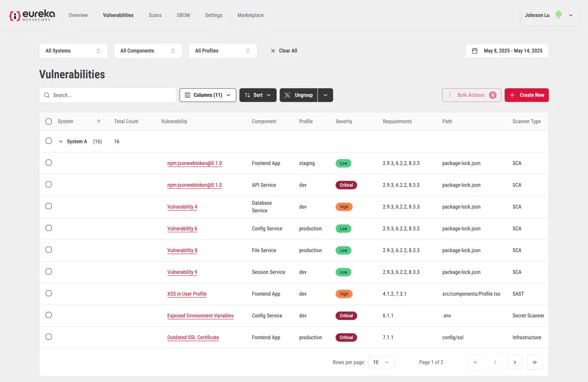The height and width of the screenshot is (382, 588).
Task: Open the Scans tab
Action: [x=155, y=15]
